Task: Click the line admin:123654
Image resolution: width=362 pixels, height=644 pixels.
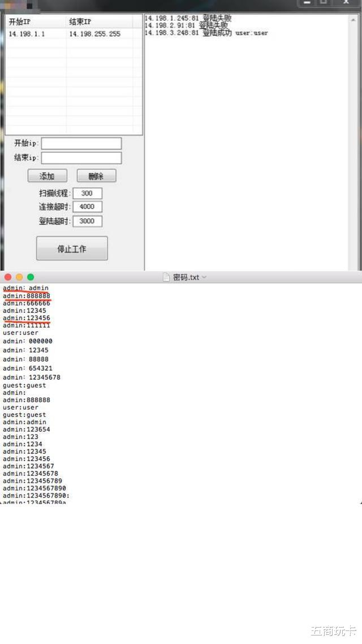Action: tap(26, 429)
